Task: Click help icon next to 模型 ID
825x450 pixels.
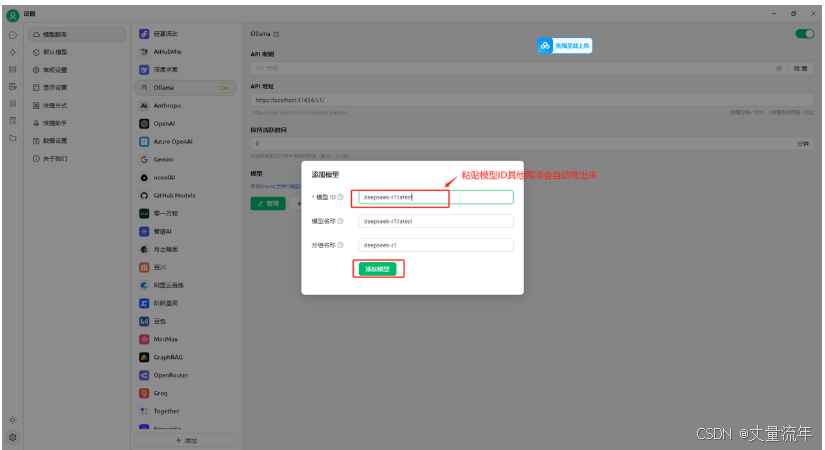Action: click(x=340, y=197)
